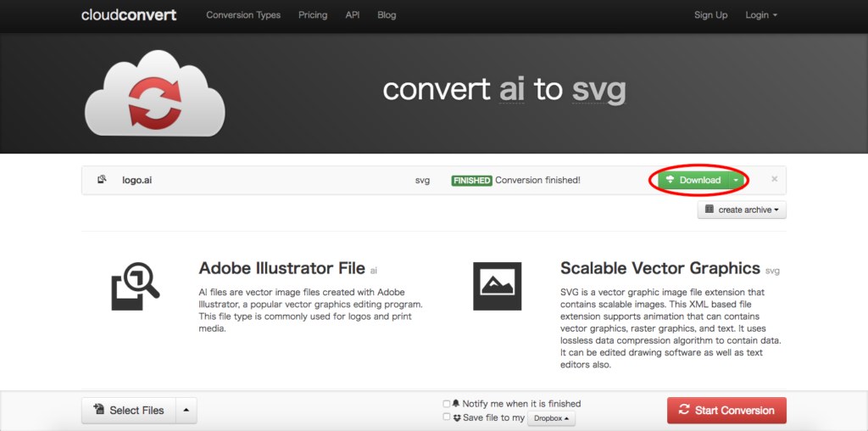The height and width of the screenshot is (431, 868).
Task: Visit the Blog link
Action: pos(387,15)
